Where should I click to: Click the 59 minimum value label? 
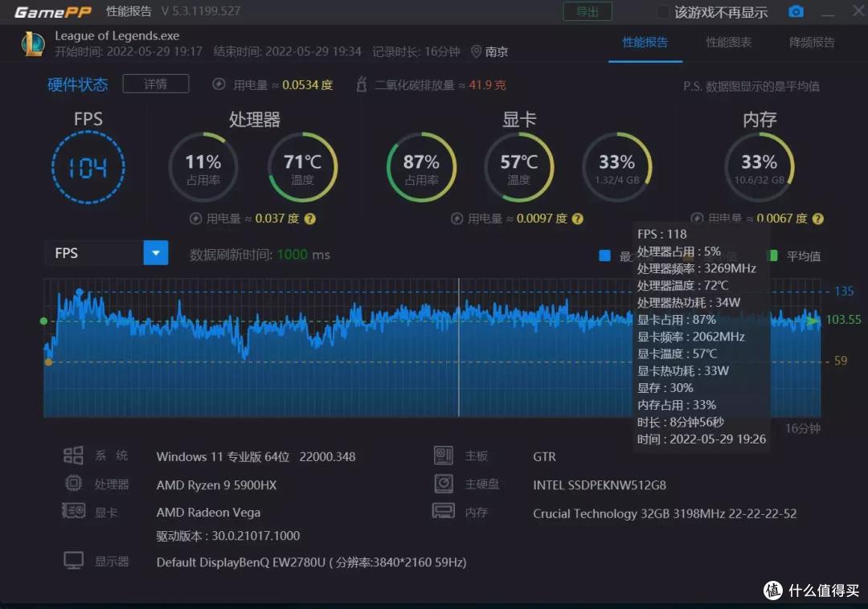pos(841,361)
